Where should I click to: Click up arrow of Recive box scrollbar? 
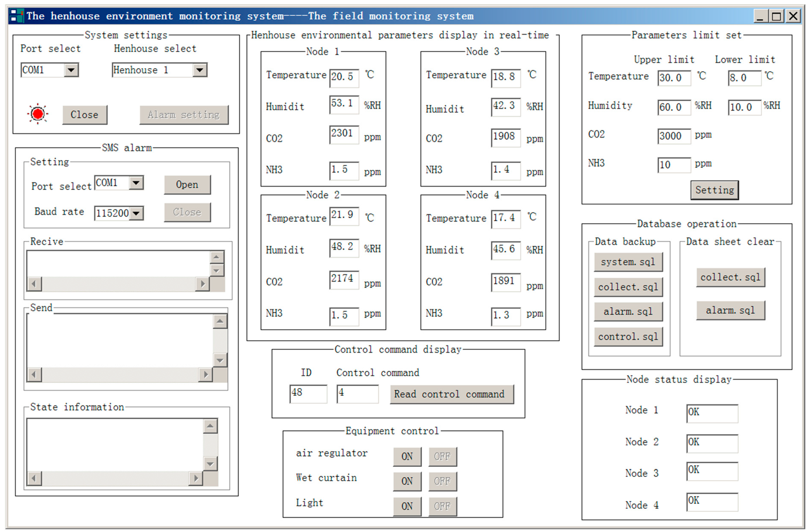tap(216, 257)
